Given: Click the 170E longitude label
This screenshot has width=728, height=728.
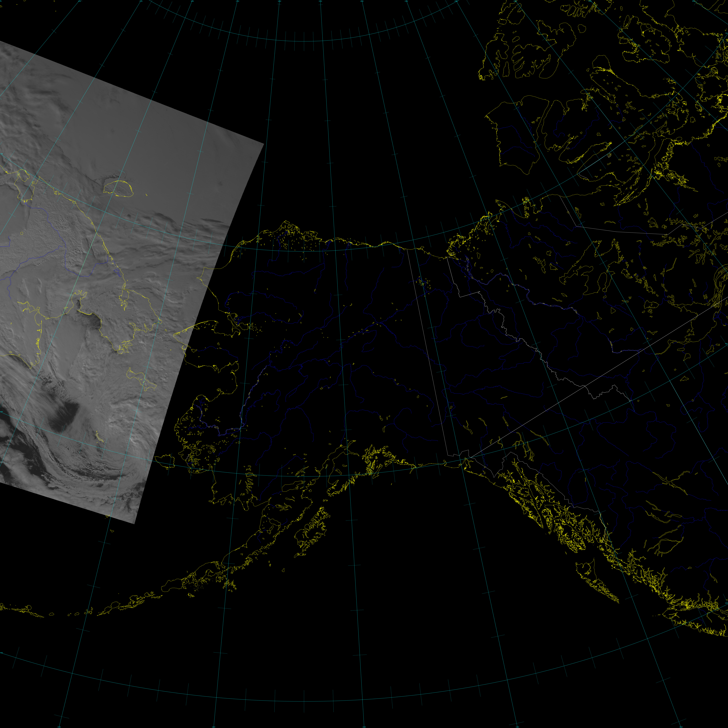Looking at the screenshot, I should coord(141,1).
